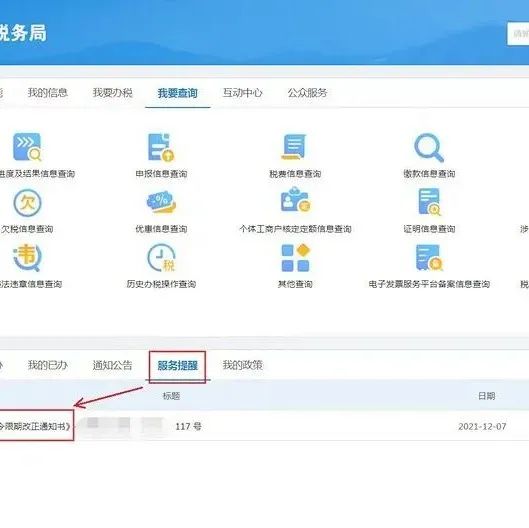529x528 pixels.
Task: Select the 服务提醒 tab
Action: pos(177,365)
